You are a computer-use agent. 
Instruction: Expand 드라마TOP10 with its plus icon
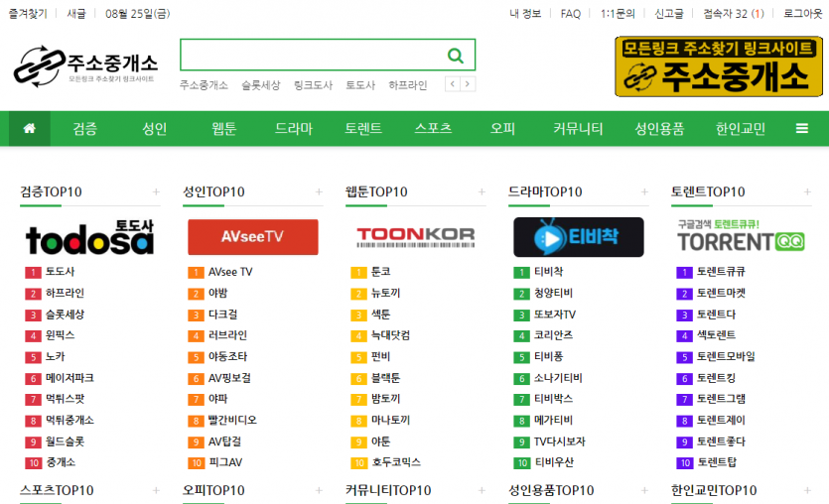tap(644, 191)
